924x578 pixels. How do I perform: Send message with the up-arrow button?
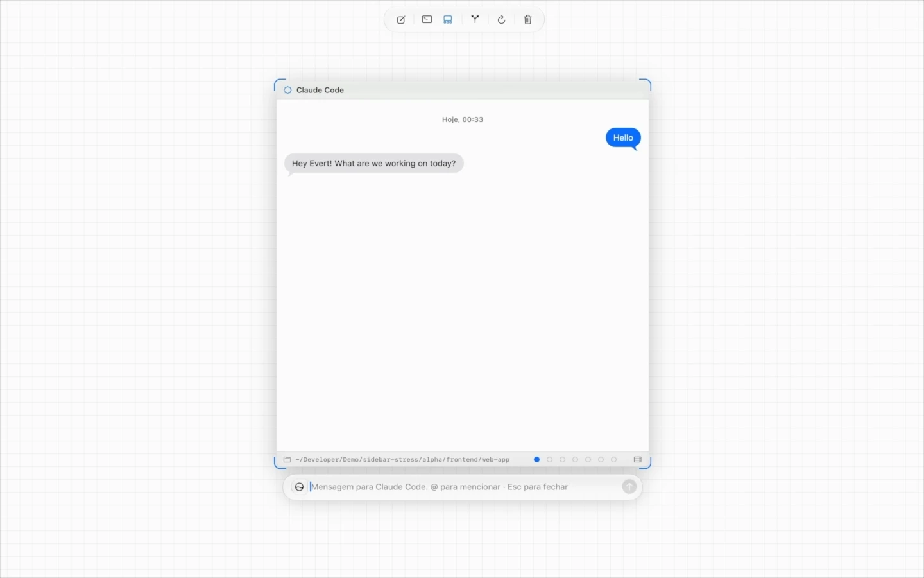[629, 487]
